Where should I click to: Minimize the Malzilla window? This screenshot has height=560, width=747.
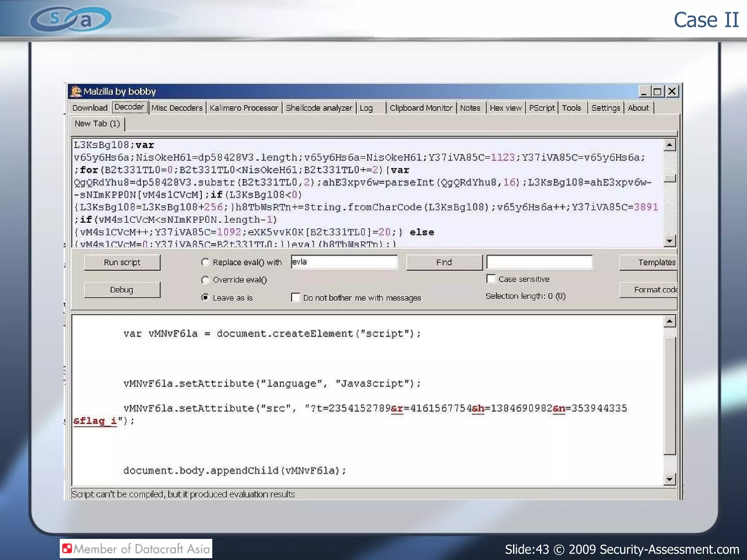click(644, 91)
